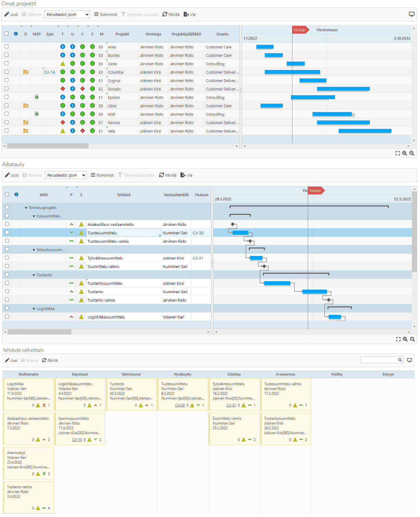The width and height of the screenshot is (420, 517).
Task: Click Vie export button in Omat projektit
Action: point(190,14)
